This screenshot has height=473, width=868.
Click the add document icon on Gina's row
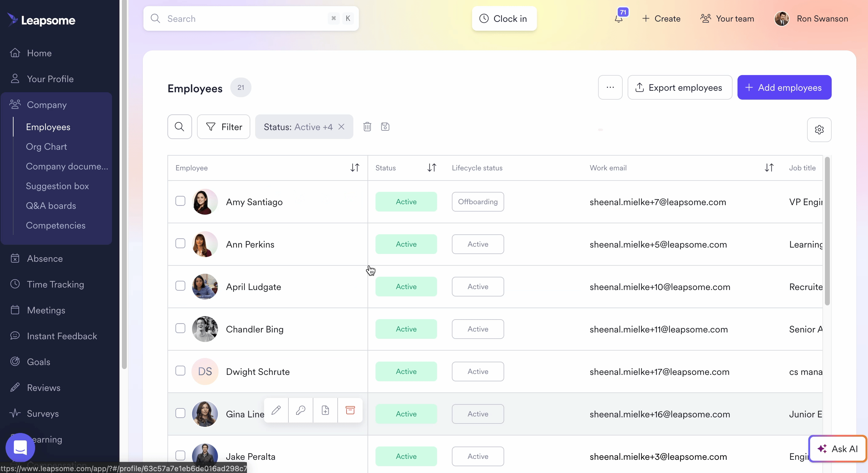tap(325, 410)
